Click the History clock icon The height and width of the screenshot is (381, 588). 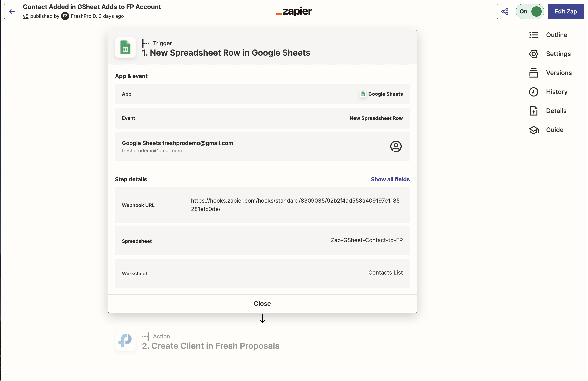[x=533, y=92]
